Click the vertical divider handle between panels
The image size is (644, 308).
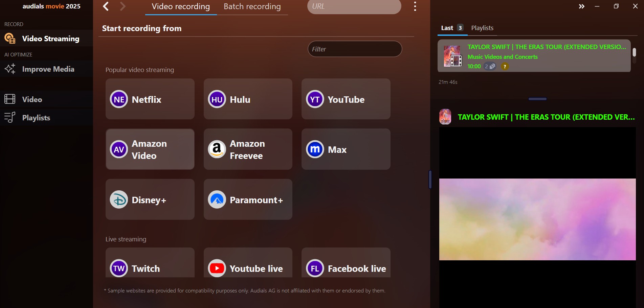[x=430, y=179]
